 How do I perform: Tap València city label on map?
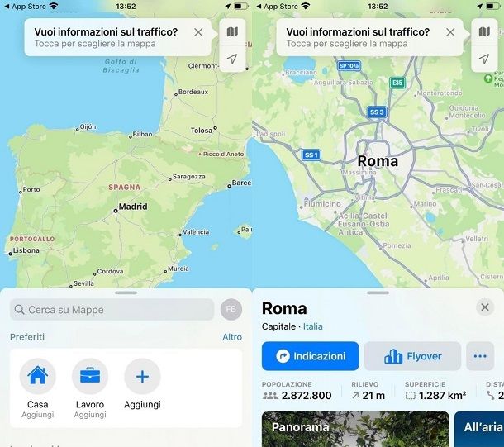click(x=196, y=232)
